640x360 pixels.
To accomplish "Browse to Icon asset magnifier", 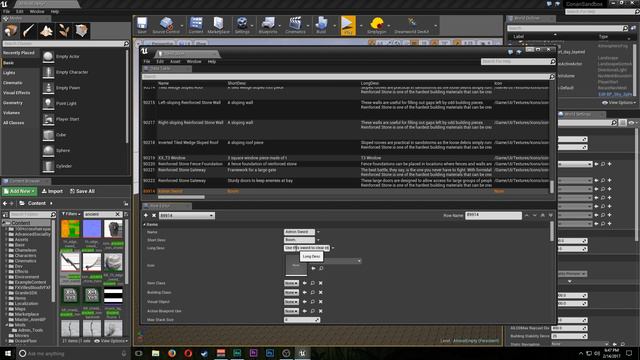I will pos(321,268).
